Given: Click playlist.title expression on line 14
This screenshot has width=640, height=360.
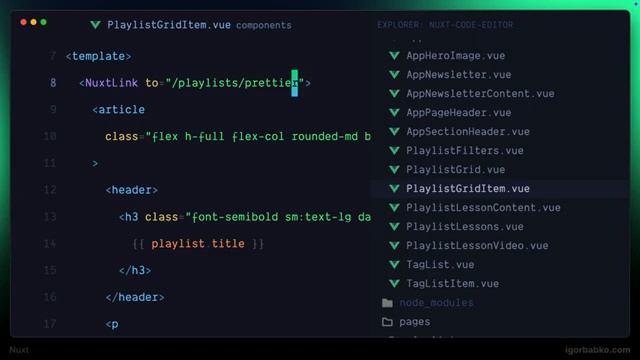Looking at the screenshot, I should 198,244.
